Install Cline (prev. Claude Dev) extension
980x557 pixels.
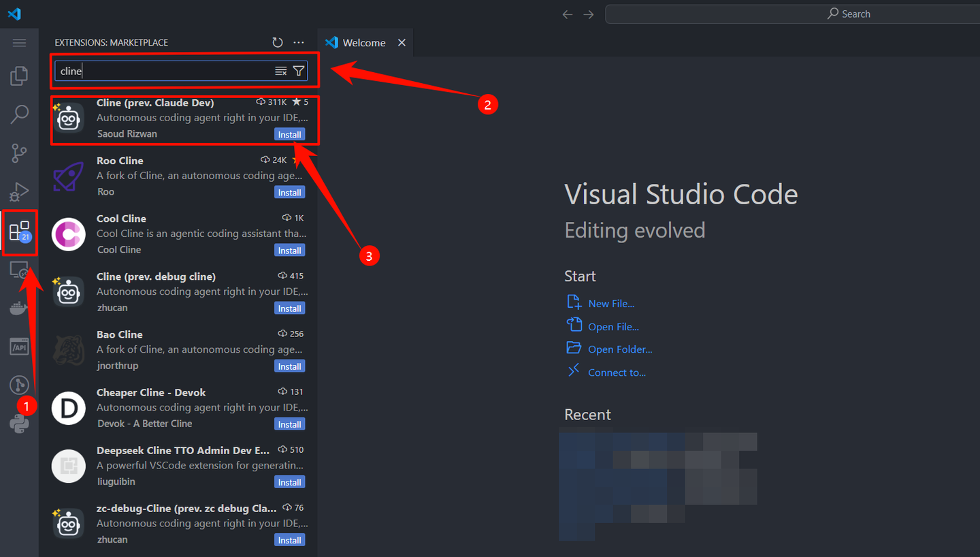click(289, 134)
